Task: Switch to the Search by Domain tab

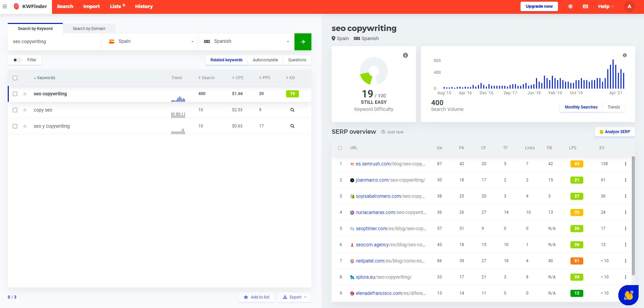Action: tap(89, 28)
